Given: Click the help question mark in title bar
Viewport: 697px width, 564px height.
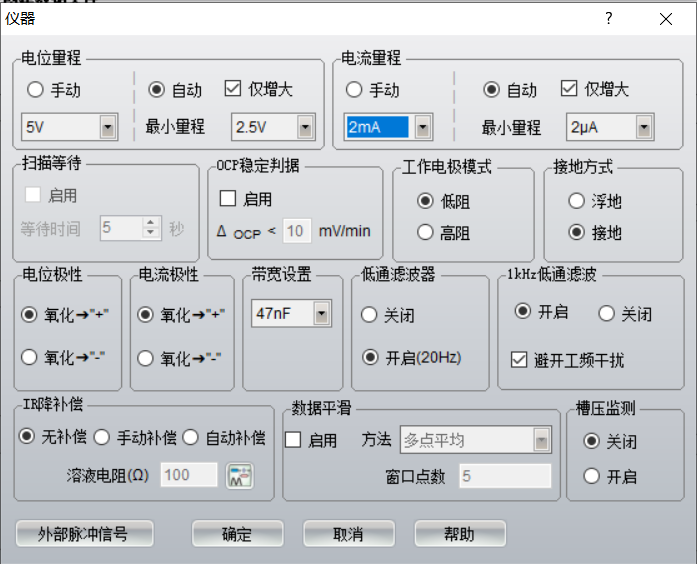Looking at the screenshot, I should click(x=609, y=18).
